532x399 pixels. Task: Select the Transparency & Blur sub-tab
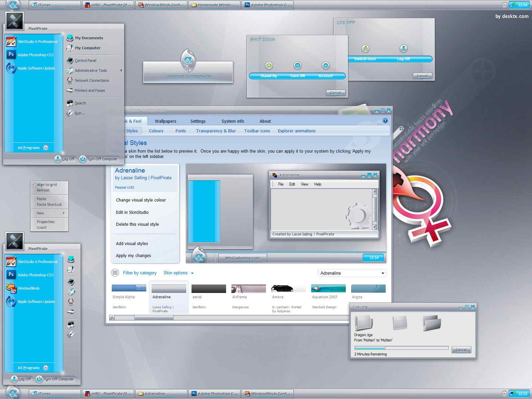click(x=216, y=131)
